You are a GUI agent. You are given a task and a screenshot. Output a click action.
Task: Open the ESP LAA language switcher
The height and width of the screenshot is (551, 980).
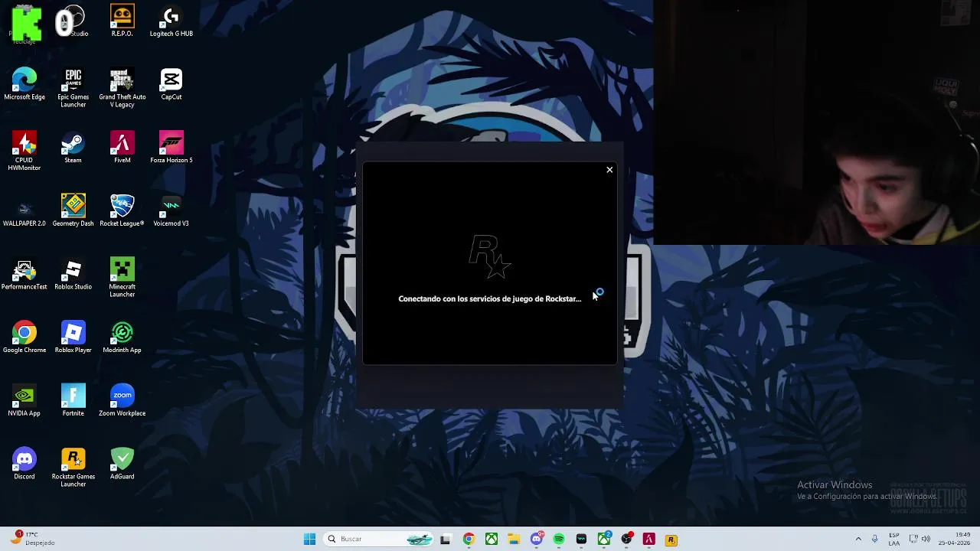pos(894,540)
